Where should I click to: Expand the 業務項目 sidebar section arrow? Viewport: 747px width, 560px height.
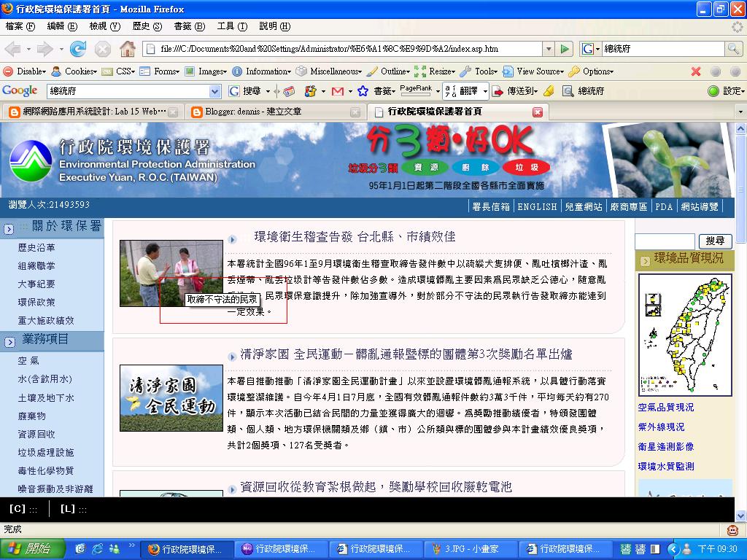pos(9,342)
